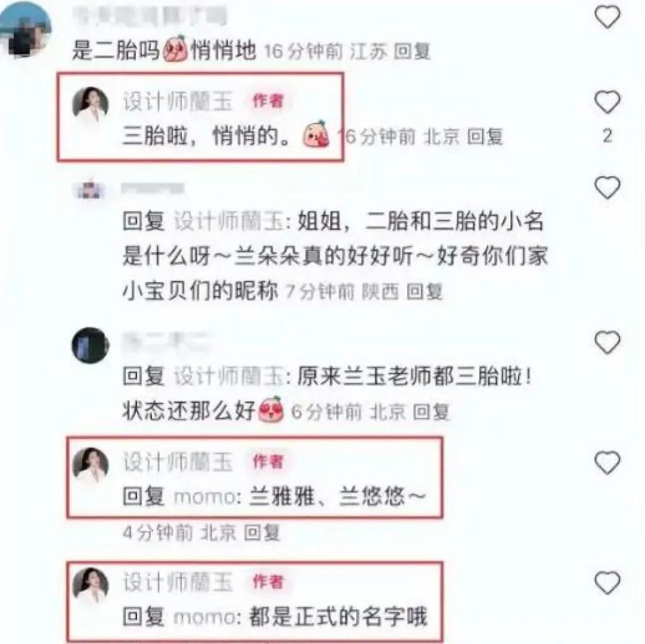645x644 pixels.
Task: Open 设计师蘭玉 avatar on the '三胎啦' reply
Action: [91, 105]
